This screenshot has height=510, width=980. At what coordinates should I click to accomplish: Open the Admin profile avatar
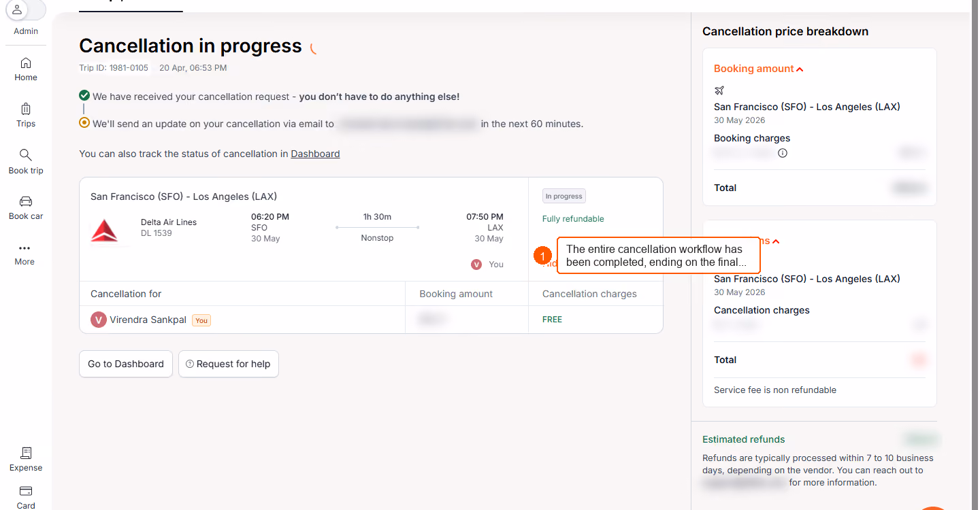tap(18, 10)
